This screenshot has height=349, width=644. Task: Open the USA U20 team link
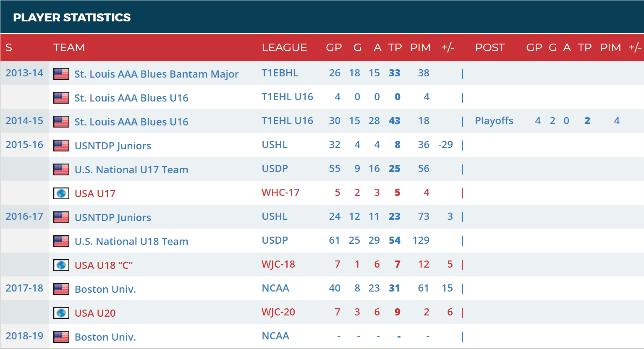(95, 313)
